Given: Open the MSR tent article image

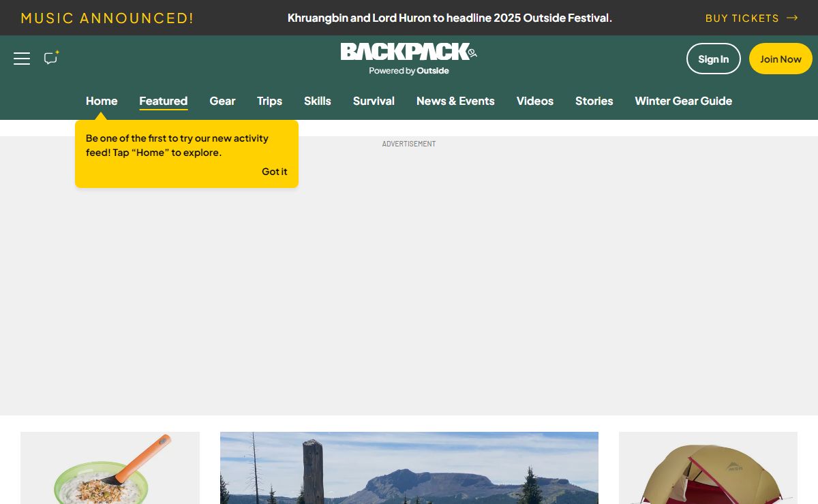Looking at the screenshot, I should coord(708,469).
